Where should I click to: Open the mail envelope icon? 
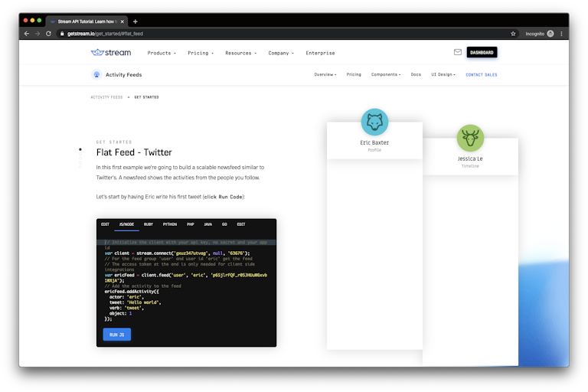click(458, 52)
